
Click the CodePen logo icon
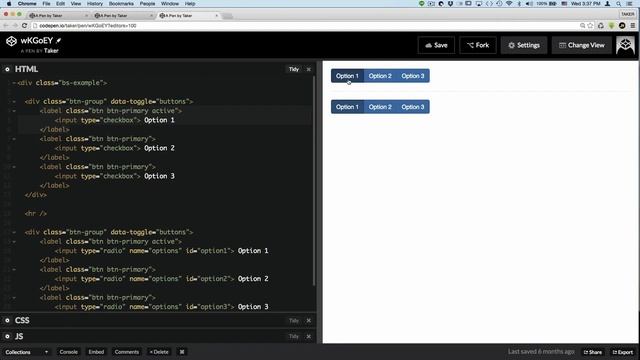point(11,41)
